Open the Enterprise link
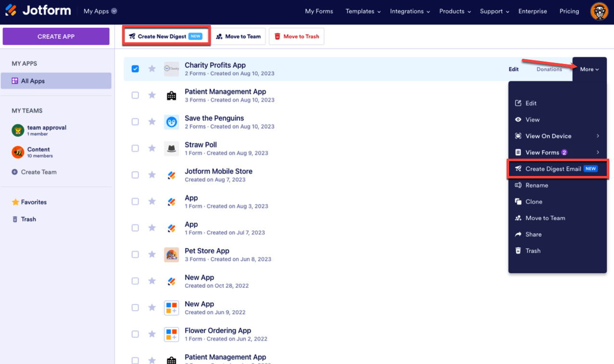614x364 pixels. 533,11
